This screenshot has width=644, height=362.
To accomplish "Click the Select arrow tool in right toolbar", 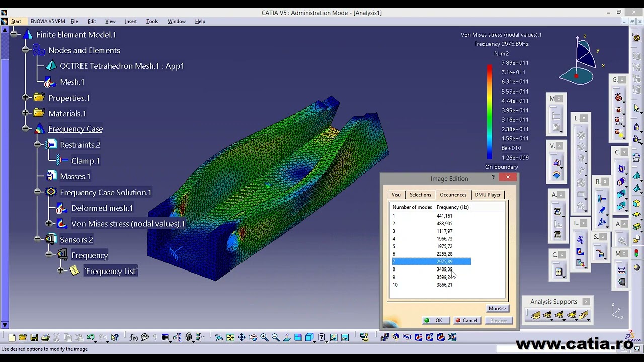I will 637,108.
